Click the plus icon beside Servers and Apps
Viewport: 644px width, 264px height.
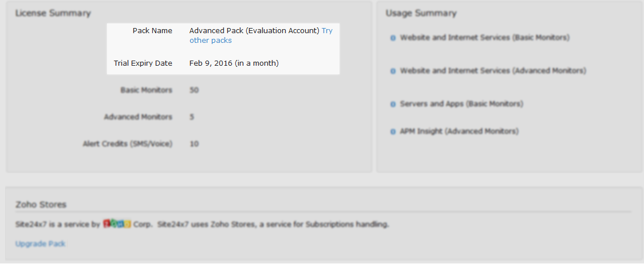[x=393, y=105]
